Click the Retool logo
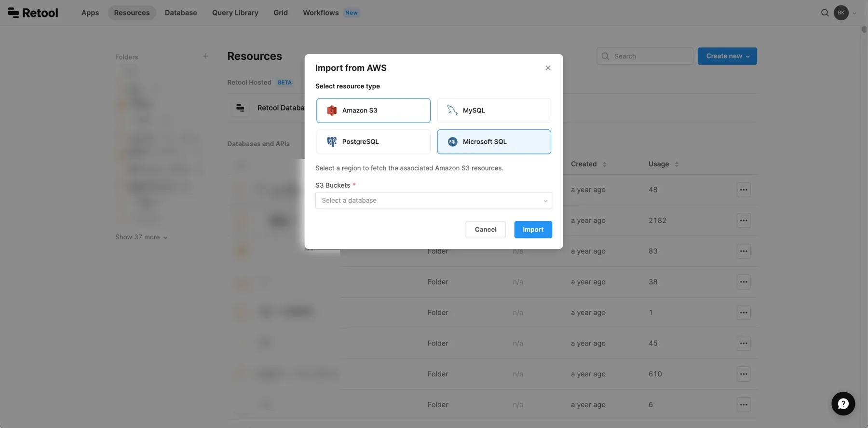The image size is (868, 428). tap(33, 13)
